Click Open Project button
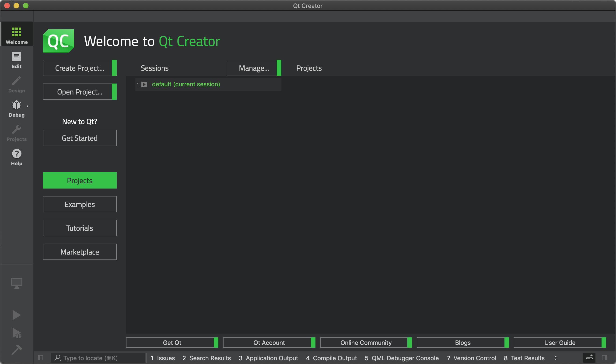Viewport: 616px width, 364px height. coord(80,92)
